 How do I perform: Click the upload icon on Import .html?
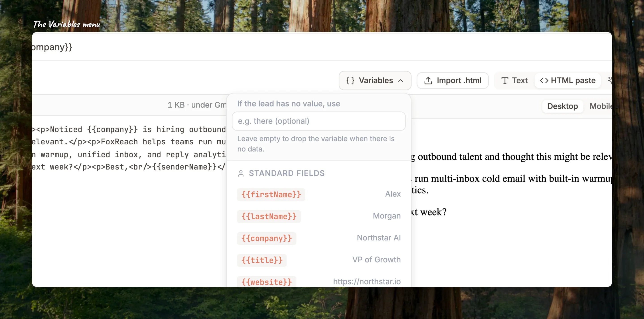pyautogui.click(x=428, y=81)
